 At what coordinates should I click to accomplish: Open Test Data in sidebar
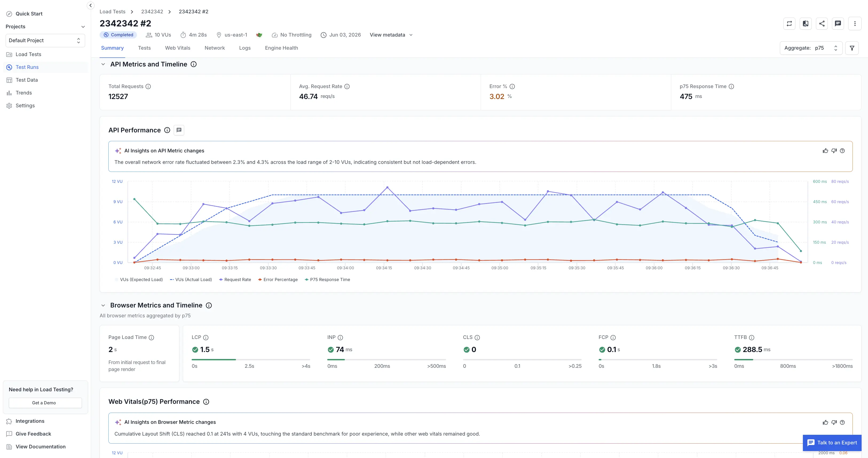tap(45, 80)
